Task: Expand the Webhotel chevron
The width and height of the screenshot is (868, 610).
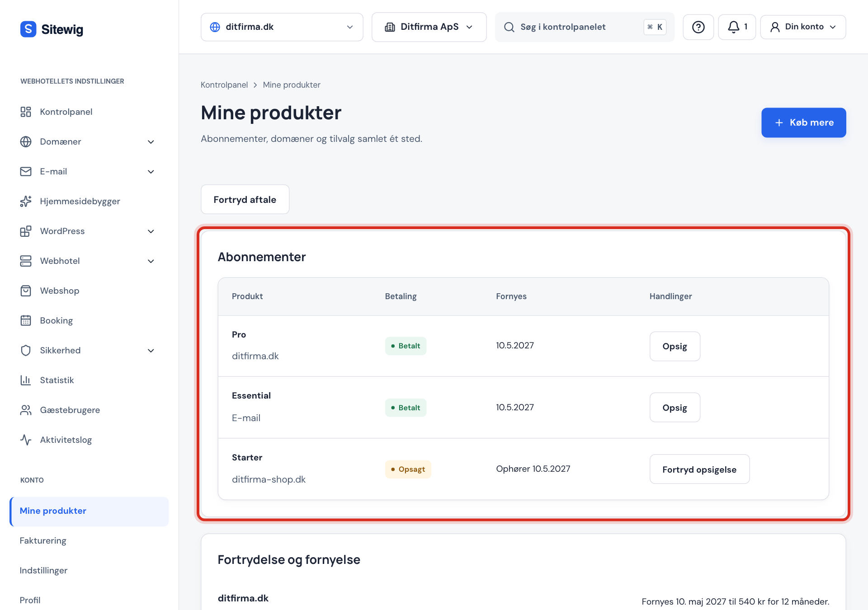Action: click(151, 261)
